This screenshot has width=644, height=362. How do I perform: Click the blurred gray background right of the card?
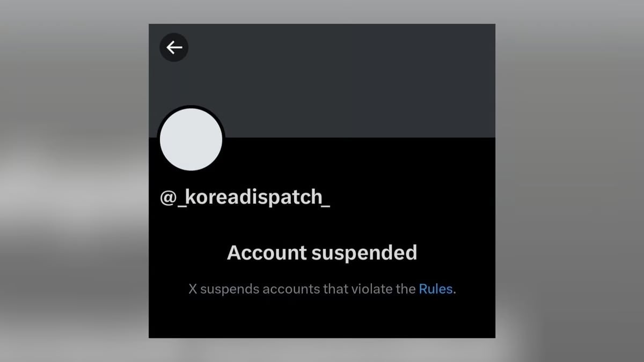point(569,181)
